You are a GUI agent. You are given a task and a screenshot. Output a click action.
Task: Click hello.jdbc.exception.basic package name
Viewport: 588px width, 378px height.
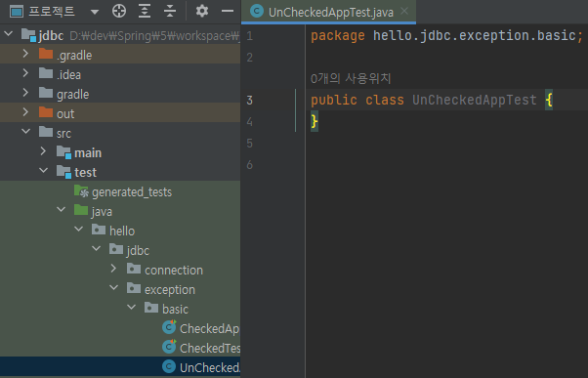coord(474,35)
